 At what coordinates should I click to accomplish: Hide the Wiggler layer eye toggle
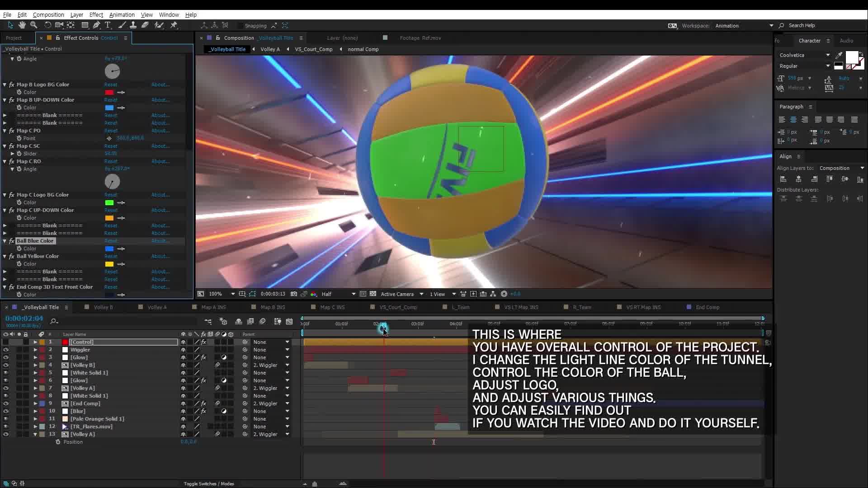tap(6, 350)
